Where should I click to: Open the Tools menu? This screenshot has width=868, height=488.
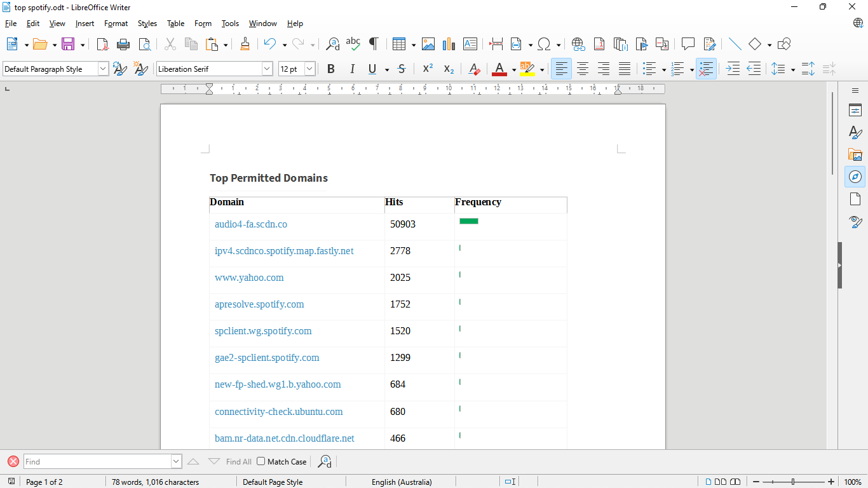(230, 24)
